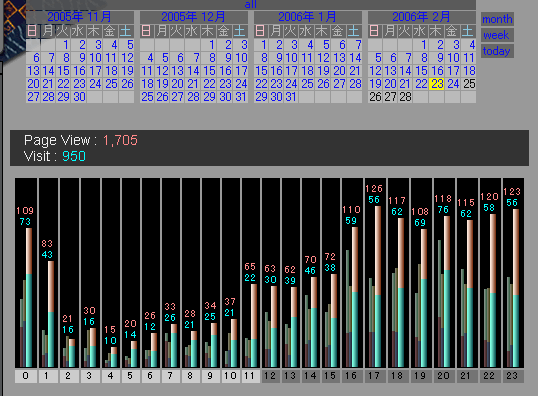This screenshot has width=538, height=396.
Task: Click hour 21 label below chart
Action: click(466, 376)
